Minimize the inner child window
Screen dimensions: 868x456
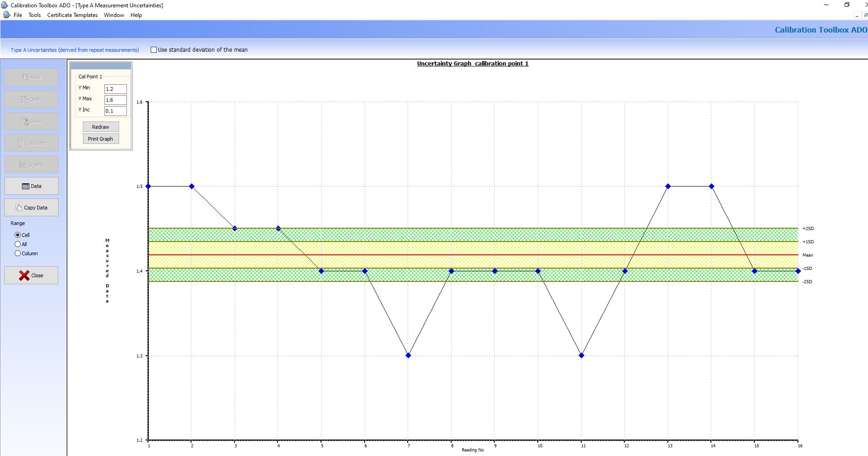tap(856, 15)
